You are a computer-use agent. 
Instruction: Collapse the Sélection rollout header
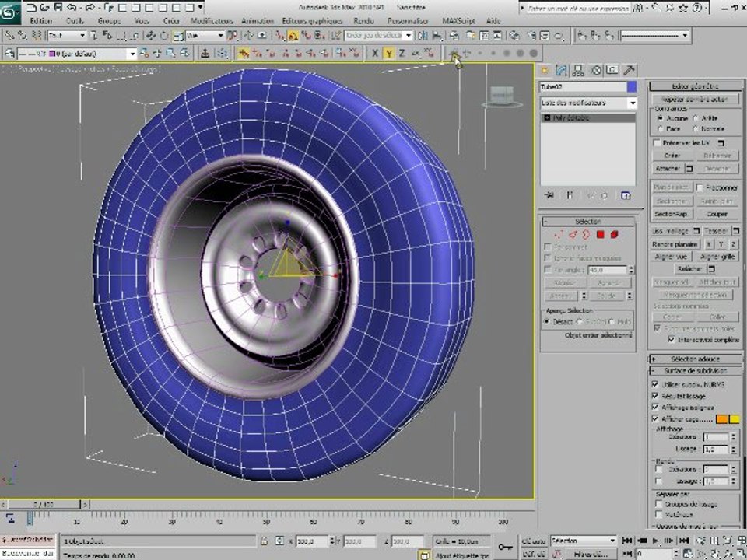tap(588, 222)
